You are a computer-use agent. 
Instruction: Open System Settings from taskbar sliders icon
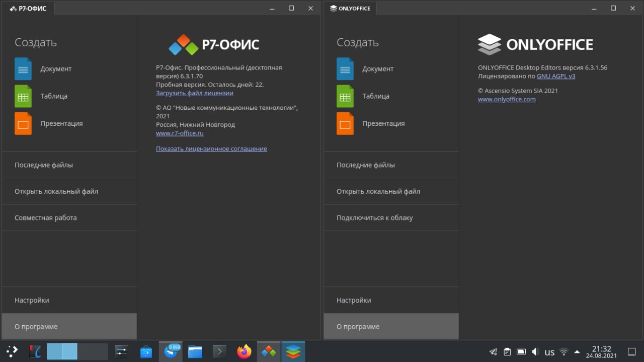[x=121, y=351]
